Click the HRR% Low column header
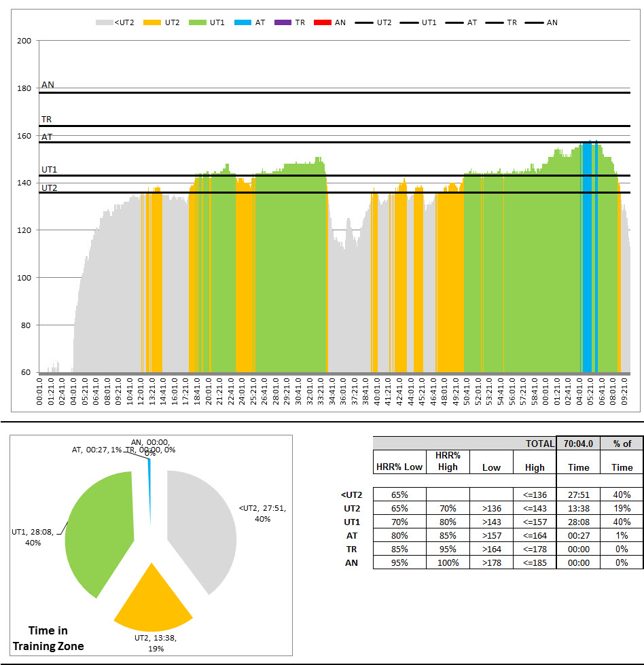 [x=399, y=467]
